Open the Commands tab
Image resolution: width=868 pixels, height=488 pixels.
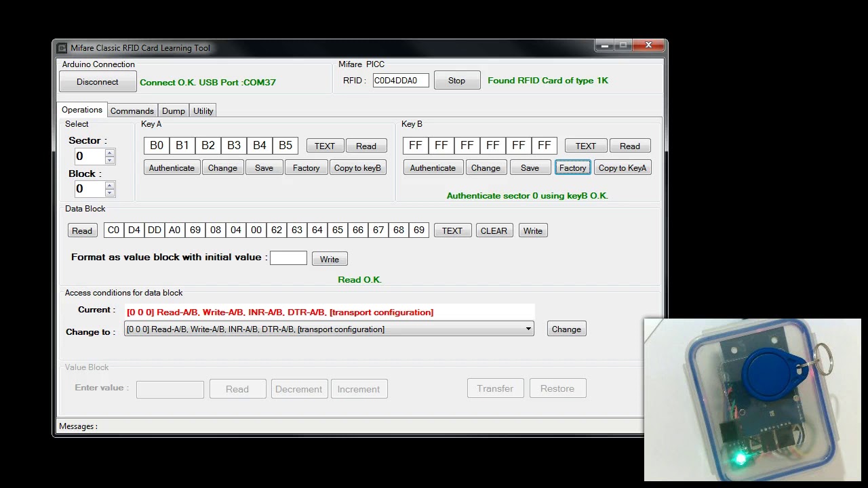132,111
